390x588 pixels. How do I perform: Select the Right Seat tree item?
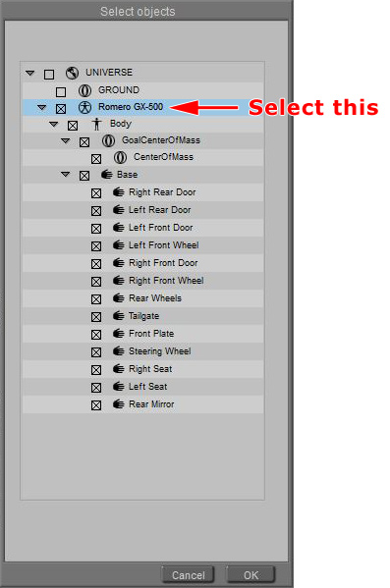pos(143,369)
